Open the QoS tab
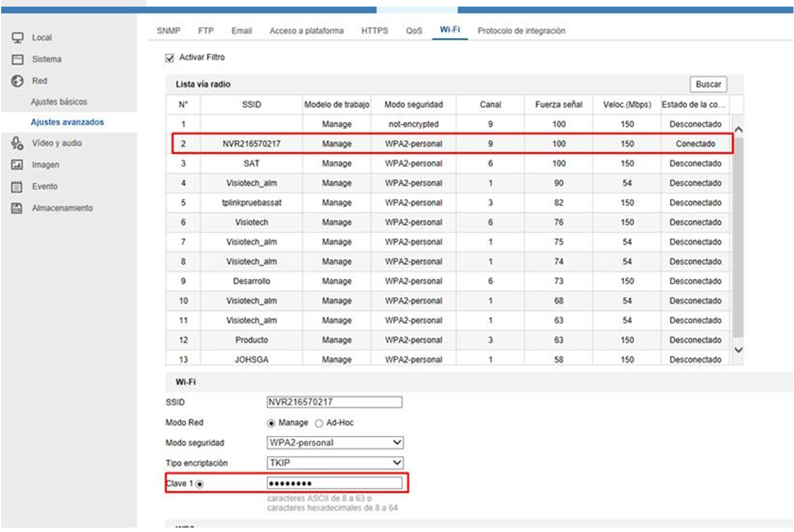The height and width of the screenshot is (532, 794). (x=414, y=31)
